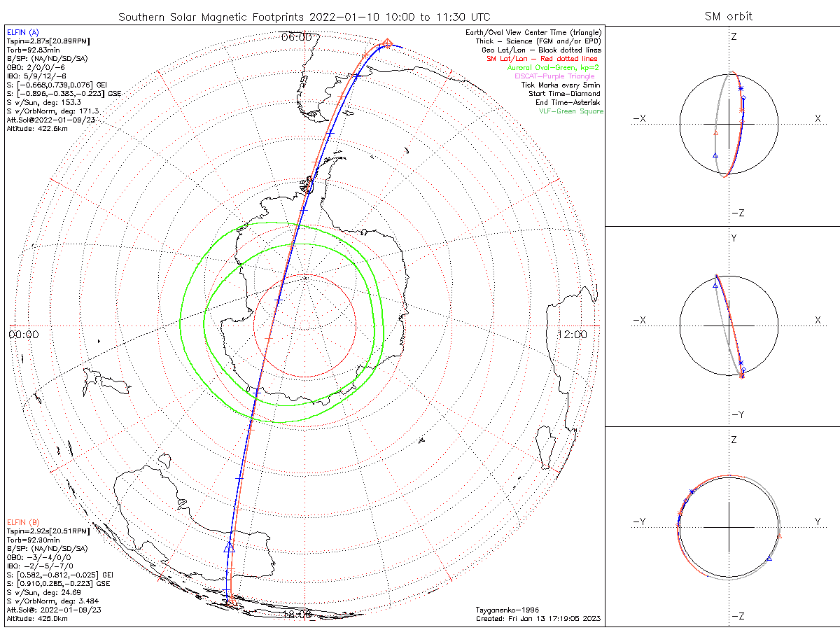Click the red triangle in the bottom Y-Z orbit panel
Image resolution: width=840 pixels, height=630 pixels.
tap(779, 537)
